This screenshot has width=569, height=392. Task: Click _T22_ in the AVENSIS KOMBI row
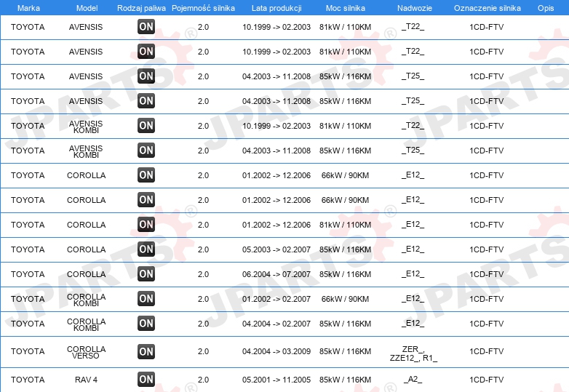pyautogui.click(x=413, y=126)
